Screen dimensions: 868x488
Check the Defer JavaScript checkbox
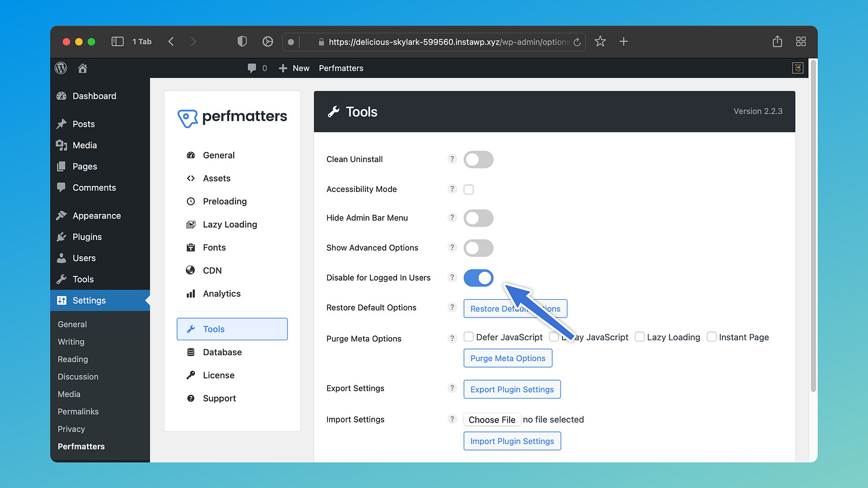coord(469,337)
